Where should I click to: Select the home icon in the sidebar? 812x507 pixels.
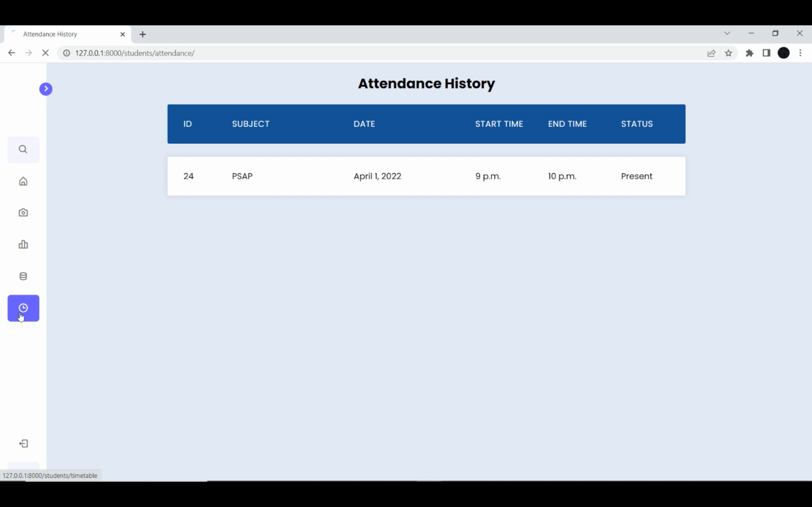pos(23,181)
